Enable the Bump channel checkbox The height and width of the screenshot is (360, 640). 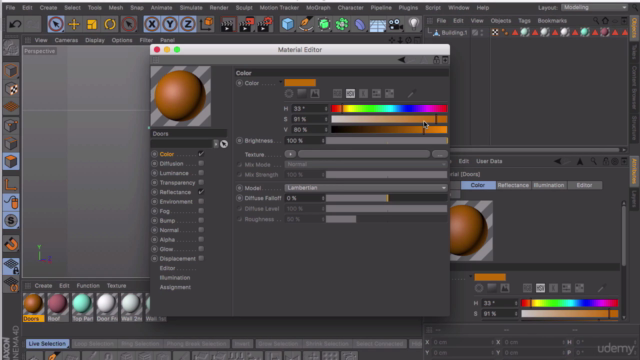[x=201, y=220]
